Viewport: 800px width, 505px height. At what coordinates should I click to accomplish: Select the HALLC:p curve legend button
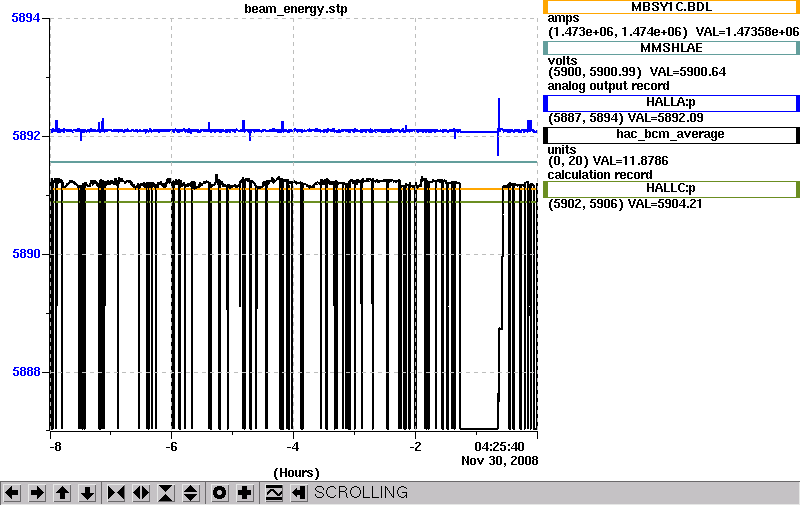671,189
